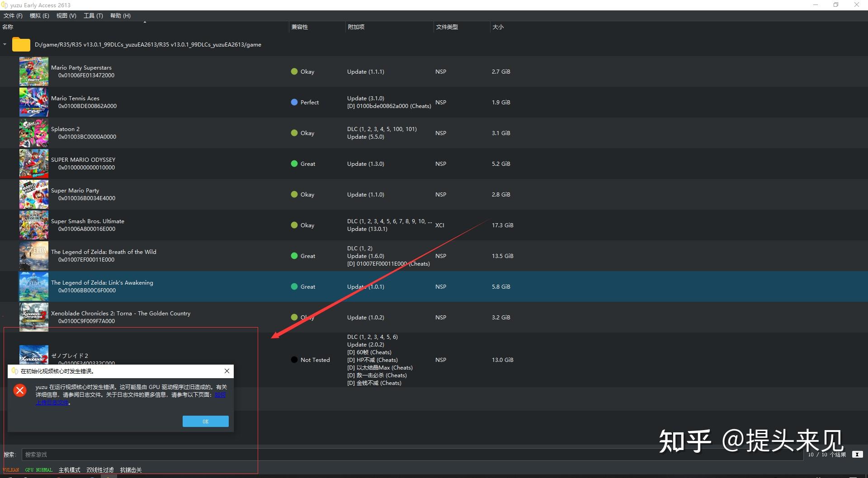Click the [D] 金钱不减 (Cheats) entry
Screen dimensions: 868x478
click(374, 383)
